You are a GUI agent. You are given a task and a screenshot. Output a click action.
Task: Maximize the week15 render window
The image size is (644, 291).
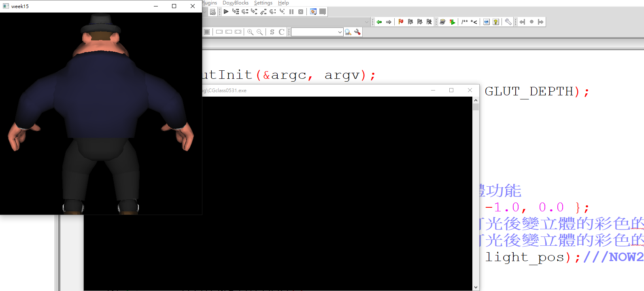pyautogui.click(x=174, y=6)
